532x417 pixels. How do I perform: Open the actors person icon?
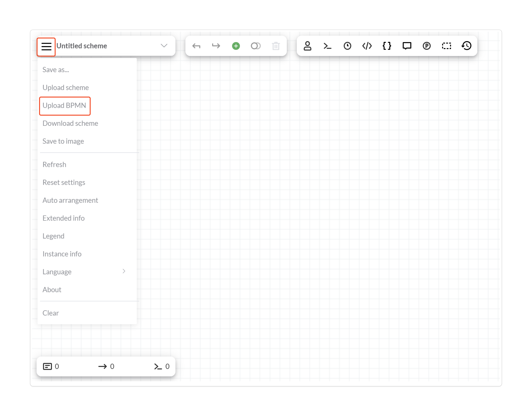(x=307, y=46)
